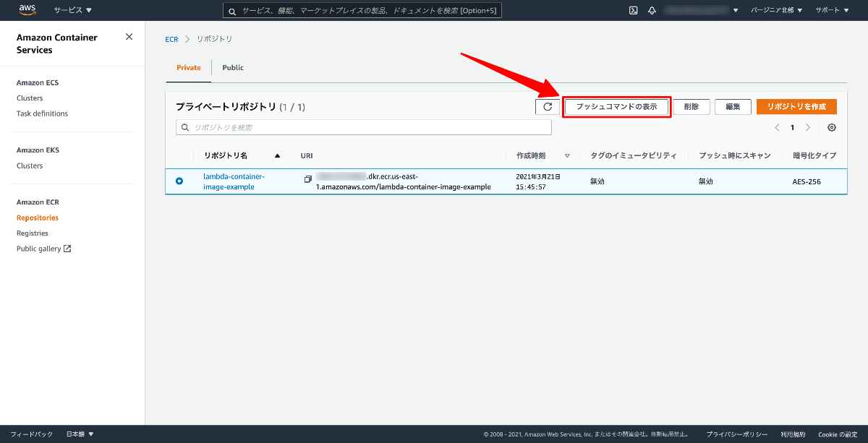The height and width of the screenshot is (443, 868).
Task: Open Cookie の設定 in footer
Action: point(838,434)
